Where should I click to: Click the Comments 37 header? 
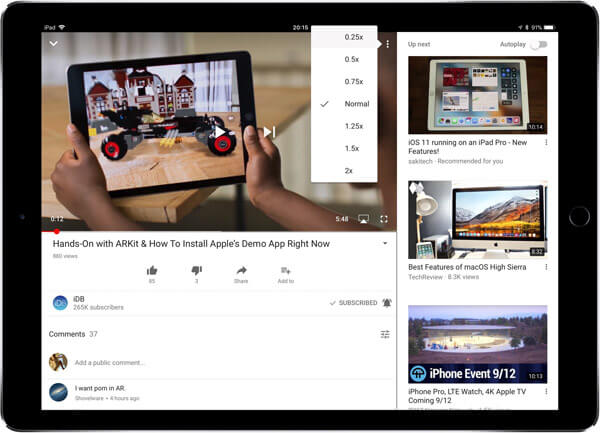point(73,334)
